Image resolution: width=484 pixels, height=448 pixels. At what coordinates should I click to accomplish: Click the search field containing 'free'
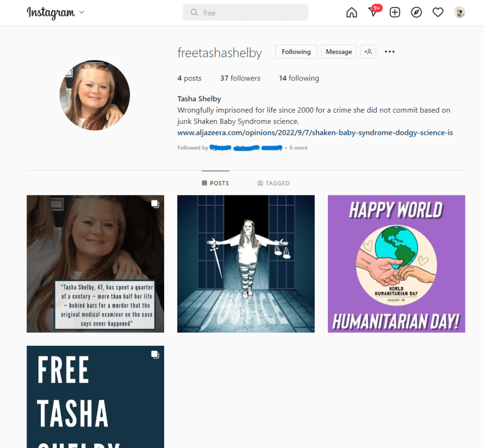(246, 12)
